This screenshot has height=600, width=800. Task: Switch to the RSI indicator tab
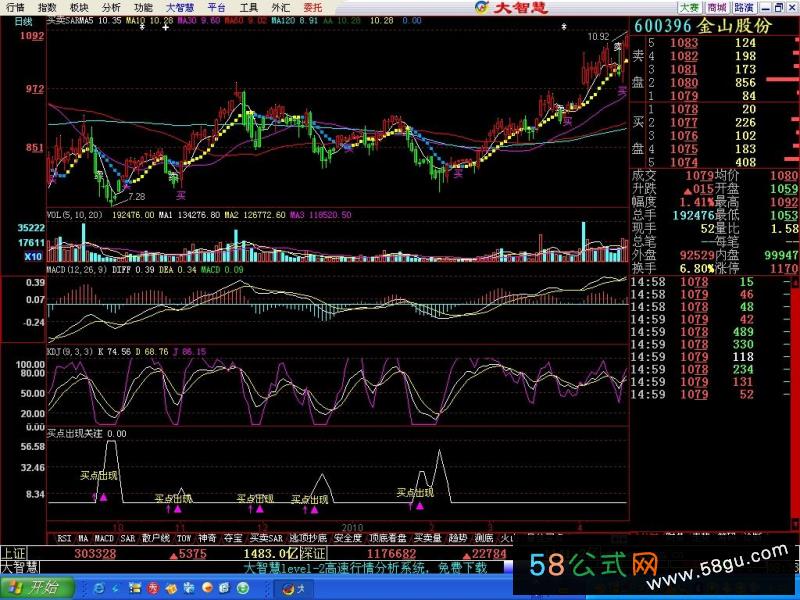coord(64,538)
